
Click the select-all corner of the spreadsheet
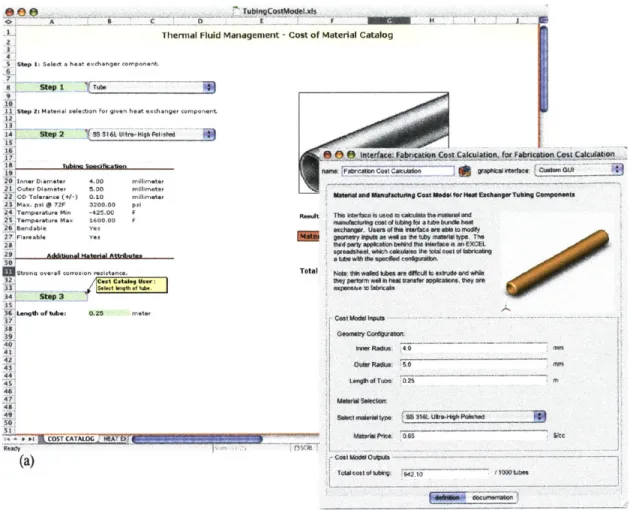pyautogui.click(x=8, y=21)
